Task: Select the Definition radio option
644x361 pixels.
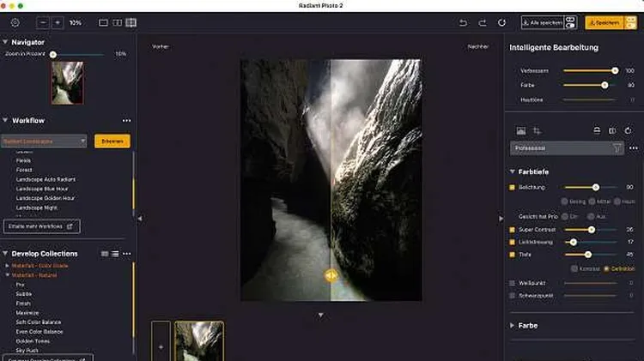Action: [x=606, y=268]
